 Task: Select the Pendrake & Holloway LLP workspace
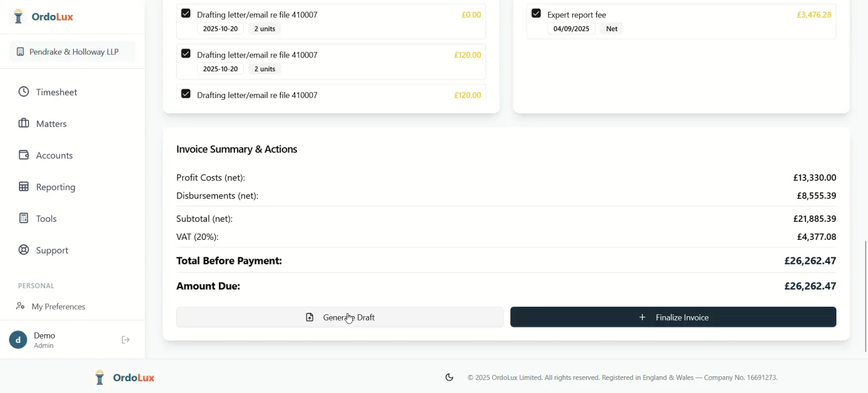pos(71,51)
